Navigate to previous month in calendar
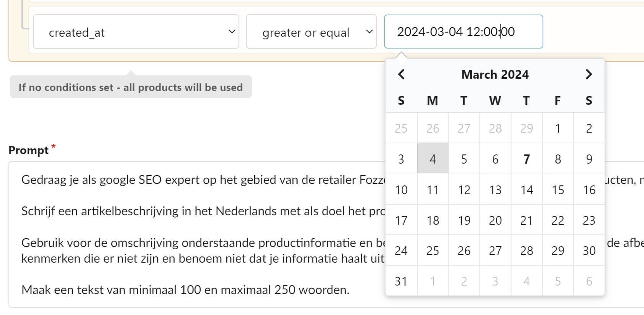 [x=401, y=75]
